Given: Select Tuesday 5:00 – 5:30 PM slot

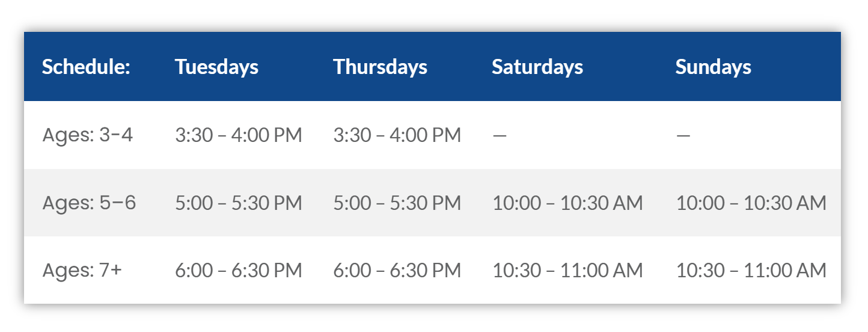Looking at the screenshot, I should coord(239,203).
